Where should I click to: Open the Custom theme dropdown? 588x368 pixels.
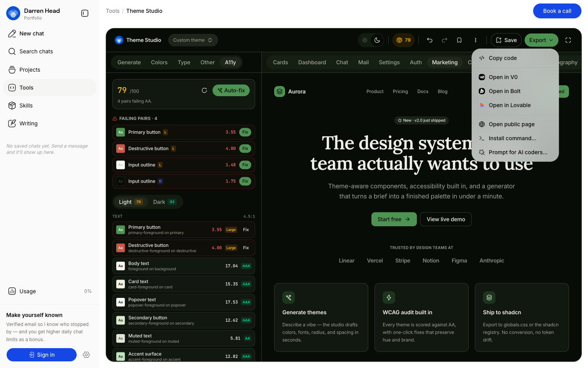point(193,40)
